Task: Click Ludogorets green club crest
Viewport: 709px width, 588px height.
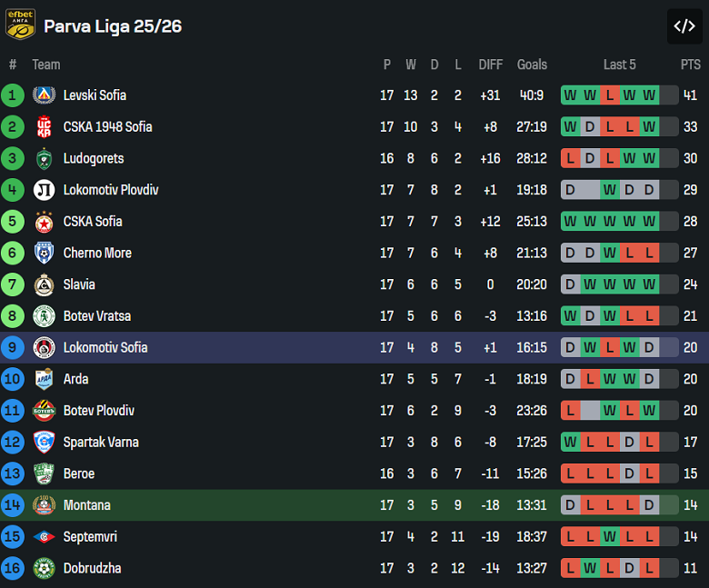Action: (x=44, y=158)
